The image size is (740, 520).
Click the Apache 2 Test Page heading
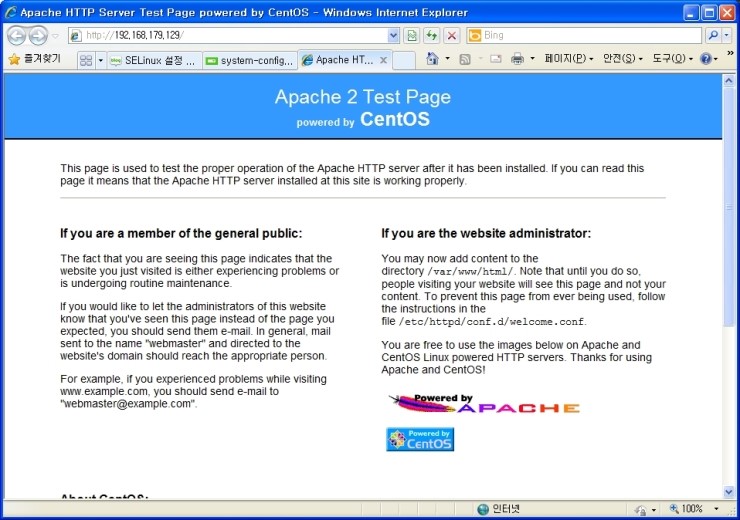coord(362,97)
